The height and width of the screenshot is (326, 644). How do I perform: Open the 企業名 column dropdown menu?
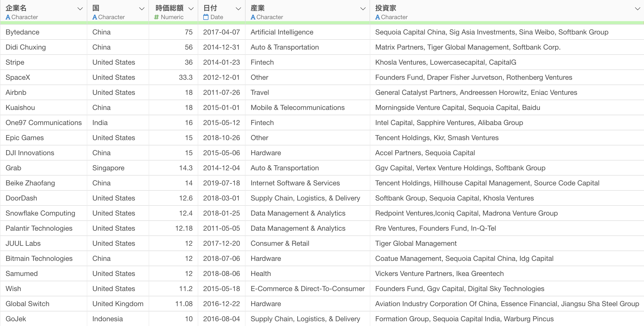tap(80, 9)
